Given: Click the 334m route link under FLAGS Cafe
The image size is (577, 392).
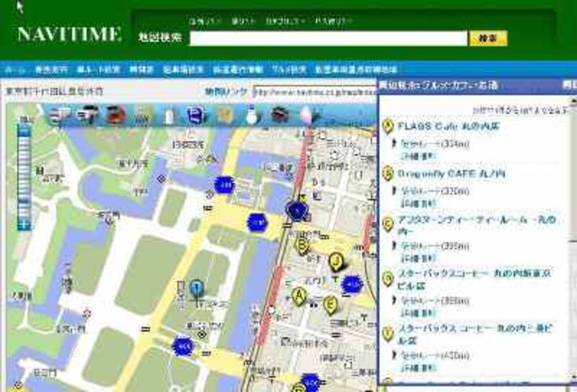Looking at the screenshot, I should coord(435,144).
